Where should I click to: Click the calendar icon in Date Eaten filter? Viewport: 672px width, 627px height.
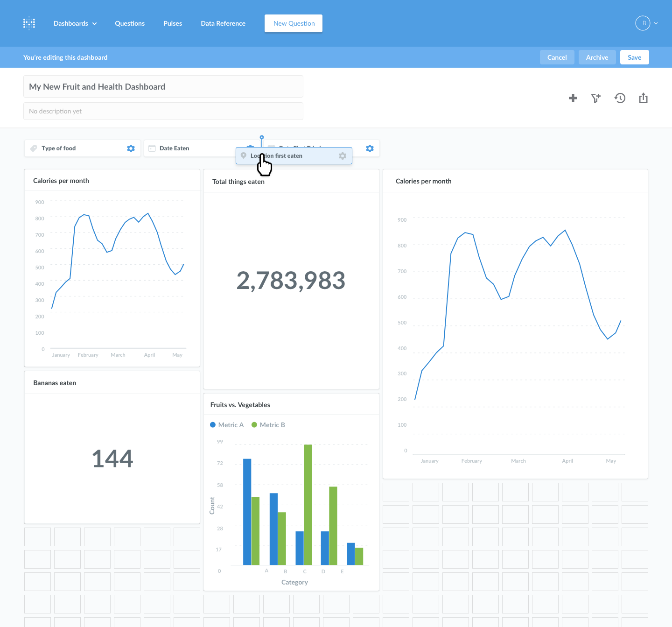[152, 148]
